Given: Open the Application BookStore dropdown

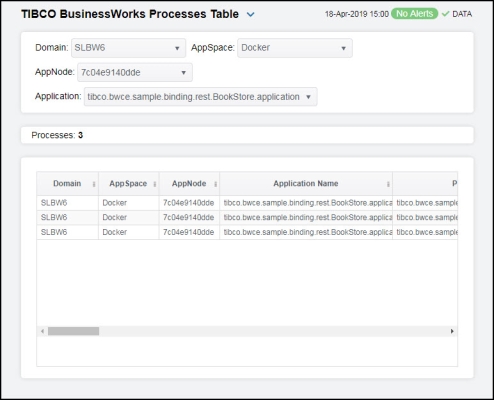Looking at the screenshot, I should pos(200,97).
